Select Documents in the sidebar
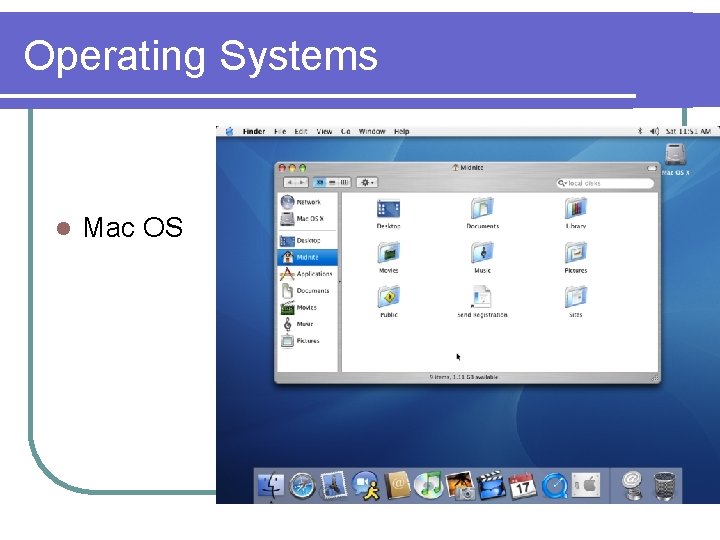The image size is (720, 540). click(307, 291)
